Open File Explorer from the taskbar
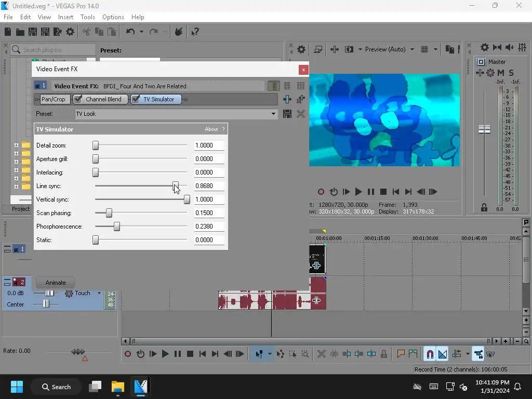This screenshot has width=532, height=399. click(x=118, y=387)
